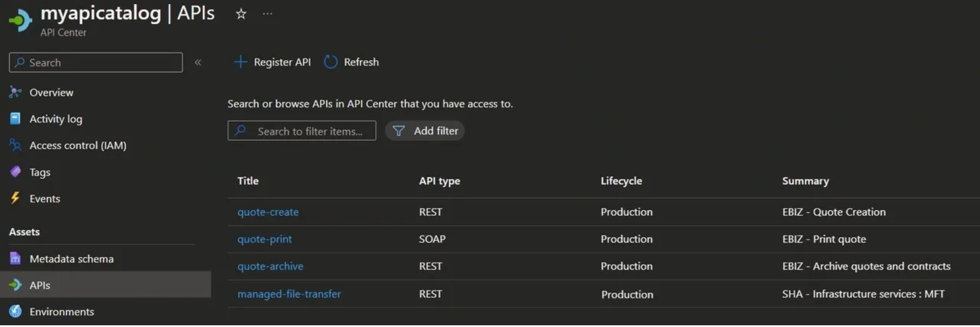Click the Tags icon in sidebar
The width and height of the screenshot is (980, 327).
pos(15,172)
